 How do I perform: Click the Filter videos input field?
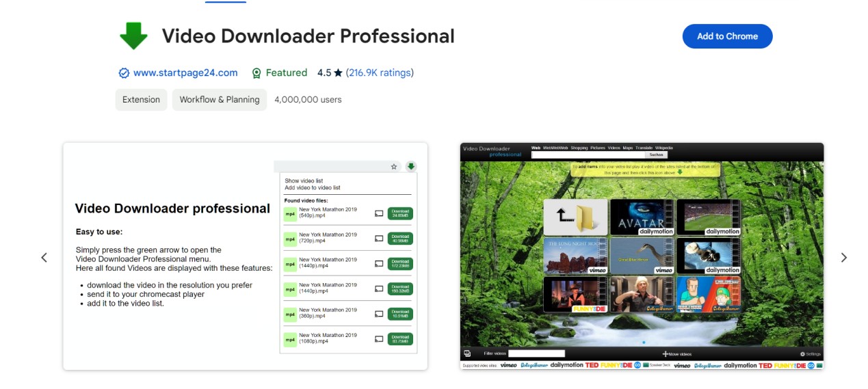click(536, 353)
